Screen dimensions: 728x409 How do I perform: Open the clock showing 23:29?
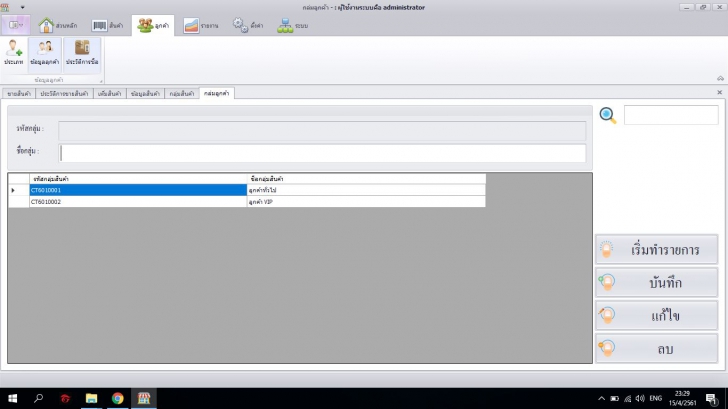coord(682,398)
